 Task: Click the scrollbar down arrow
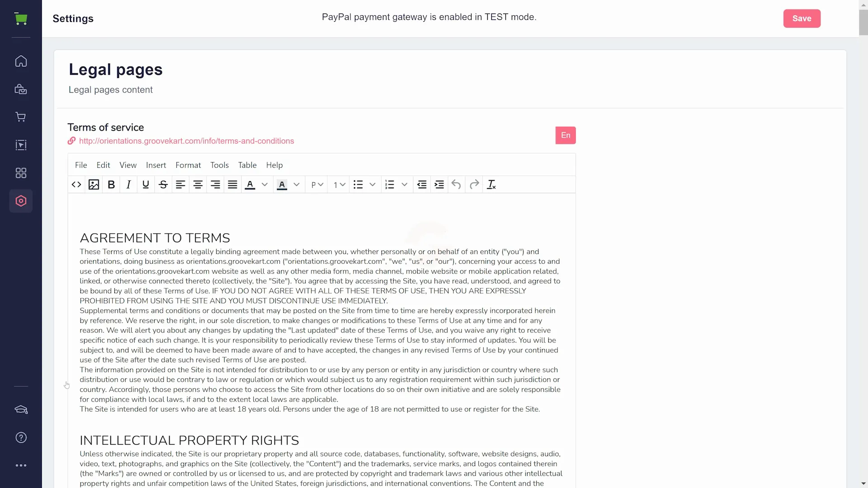pyautogui.click(x=863, y=483)
